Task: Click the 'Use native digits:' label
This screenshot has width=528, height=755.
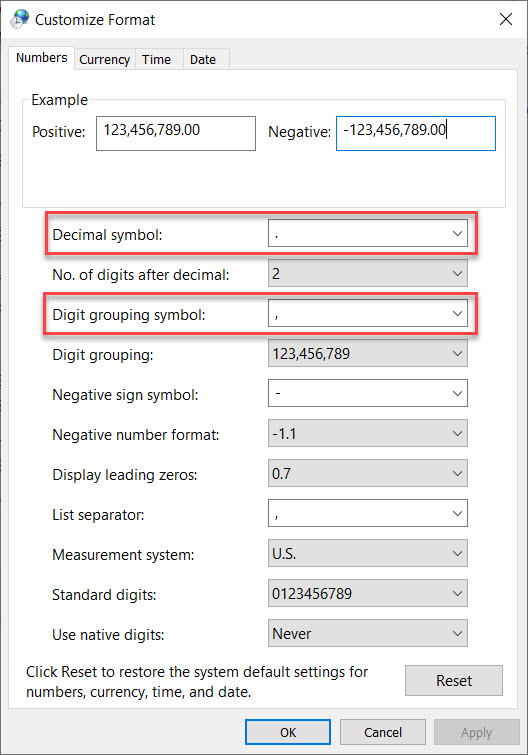Action: (x=108, y=635)
